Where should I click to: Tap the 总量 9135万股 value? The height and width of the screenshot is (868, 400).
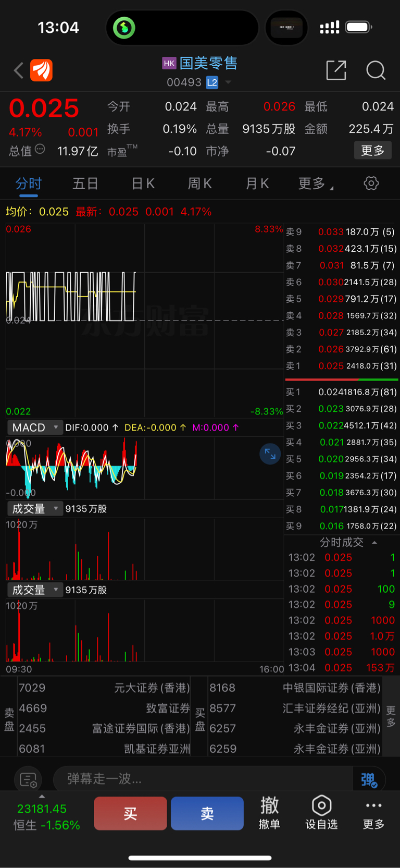point(269,129)
